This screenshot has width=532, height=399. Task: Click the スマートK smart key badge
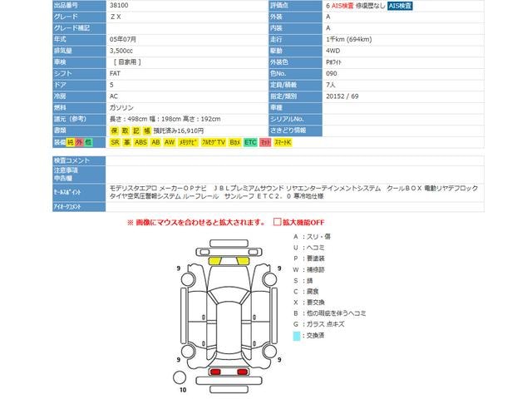tap(283, 142)
